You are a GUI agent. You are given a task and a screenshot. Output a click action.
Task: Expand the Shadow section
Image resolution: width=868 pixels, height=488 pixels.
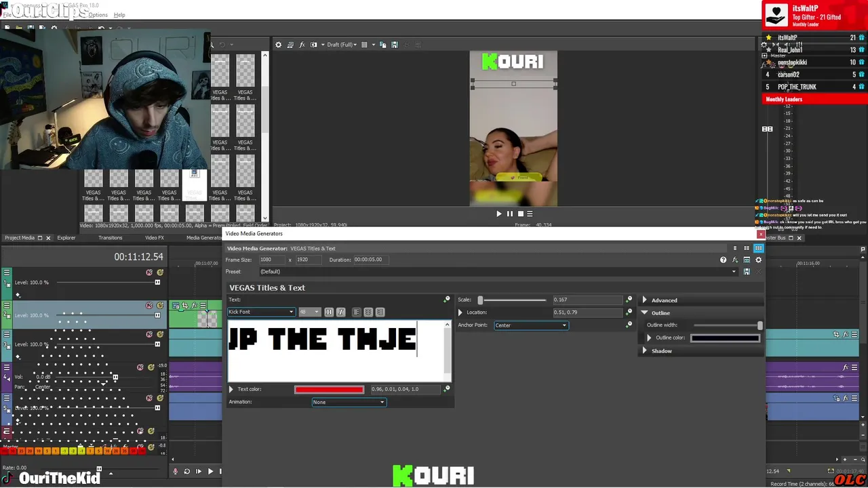[645, 351]
